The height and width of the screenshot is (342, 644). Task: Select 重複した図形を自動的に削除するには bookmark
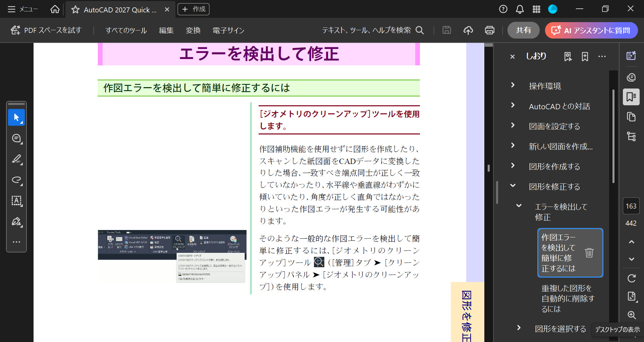click(568, 298)
